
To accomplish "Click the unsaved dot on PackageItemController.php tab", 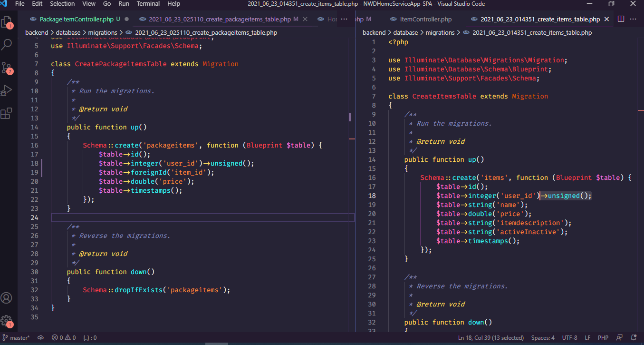I will point(126,20).
